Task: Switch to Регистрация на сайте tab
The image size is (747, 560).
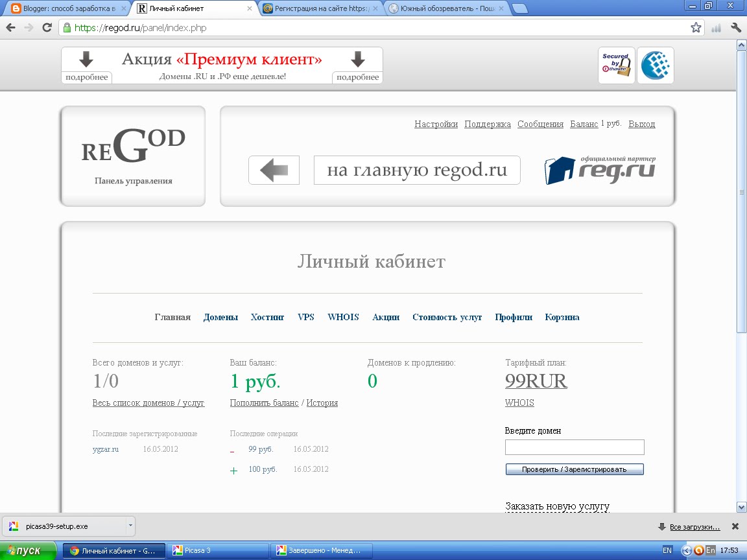Action: (x=320, y=8)
